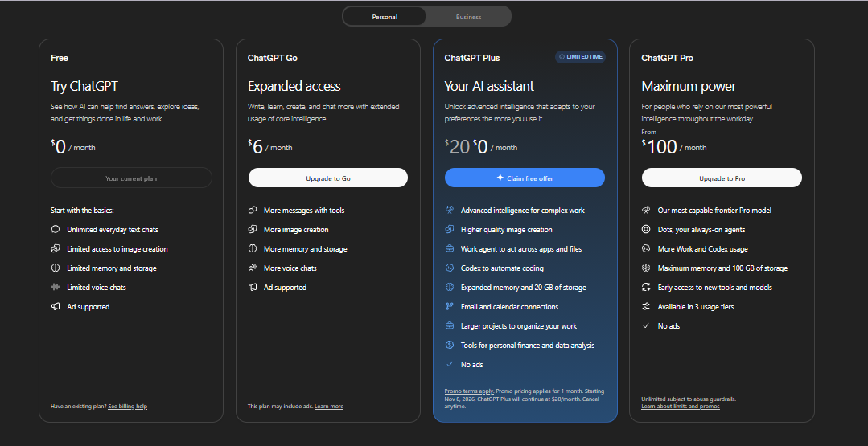Click the Maximum power heading

point(689,86)
